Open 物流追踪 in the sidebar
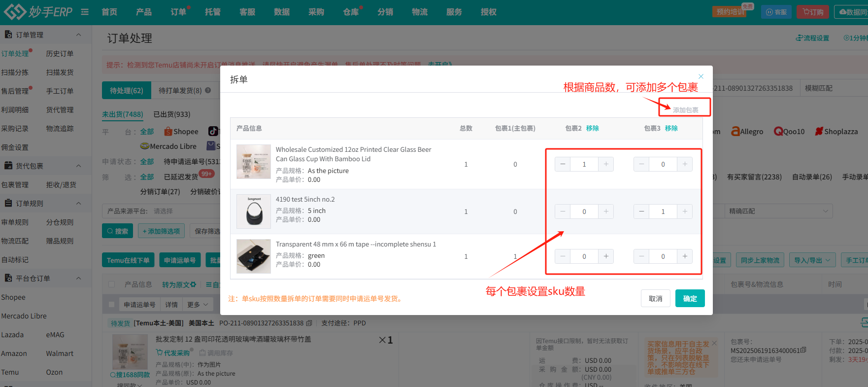This screenshot has width=868, height=387. point(60,129)
